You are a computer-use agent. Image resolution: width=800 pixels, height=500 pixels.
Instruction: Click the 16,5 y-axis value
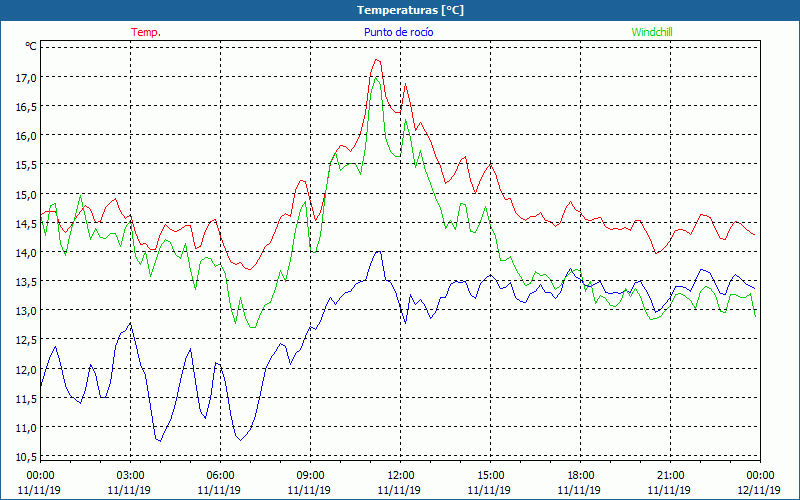(x=27, y=107)
